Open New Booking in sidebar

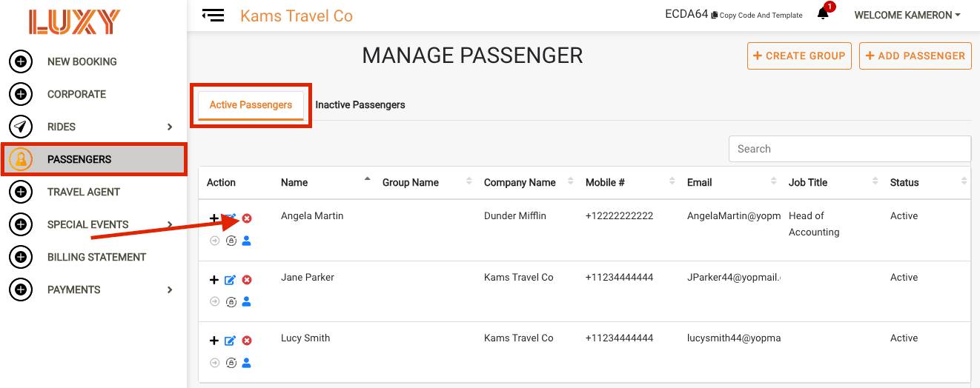click(x=82, y=61)
